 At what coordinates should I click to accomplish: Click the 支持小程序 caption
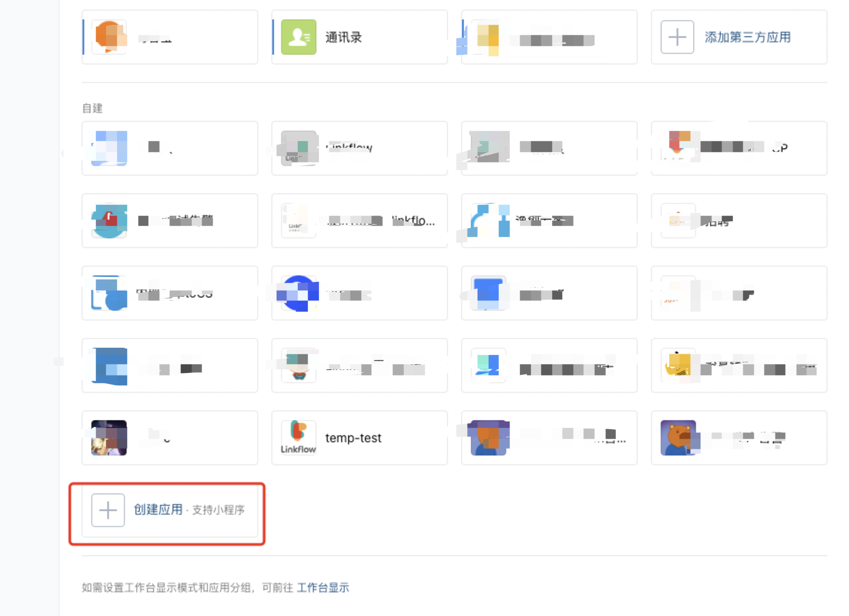click(x=218, y=510)
